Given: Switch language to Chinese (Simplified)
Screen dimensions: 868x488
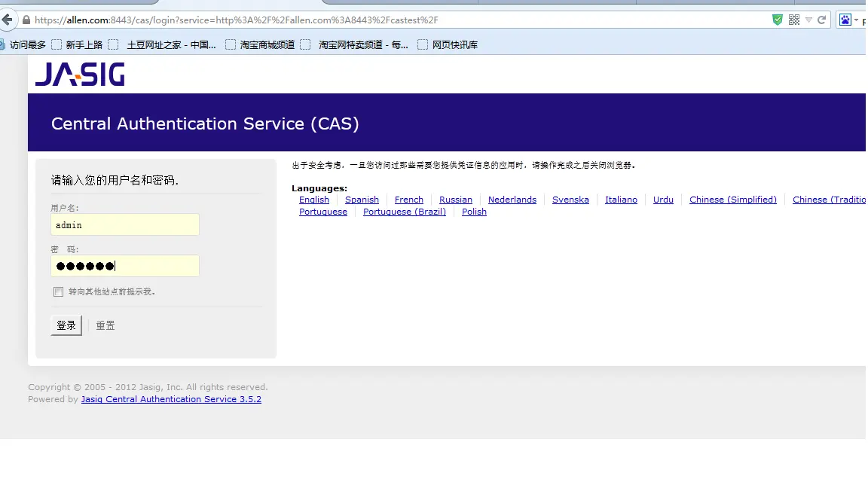Looking at the screenshot, I should pyautogui.click(x=733, y=200).
